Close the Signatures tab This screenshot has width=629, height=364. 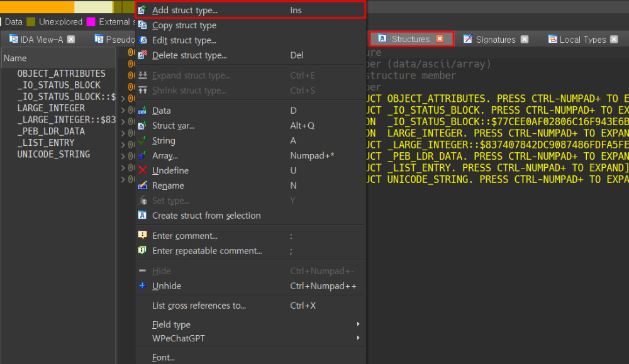tap(525, 39)
